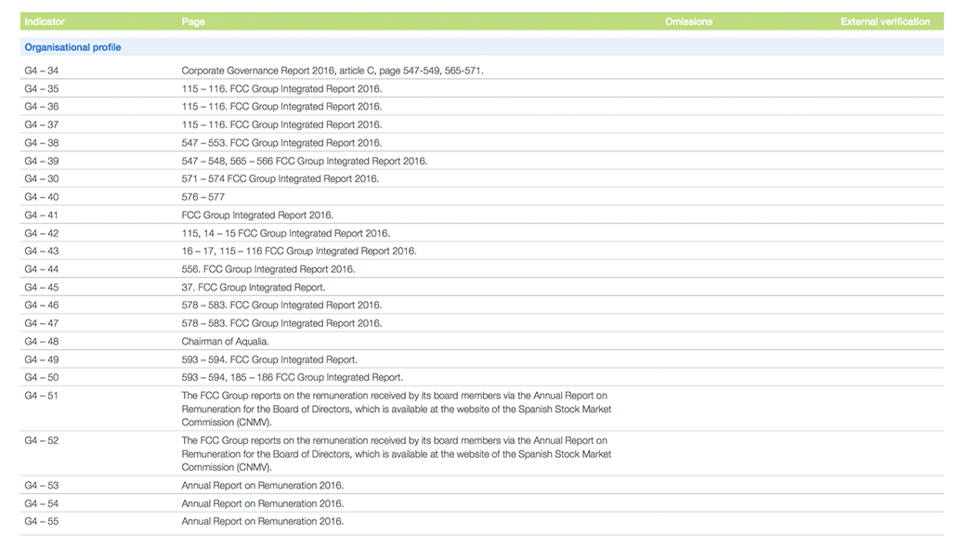This screenshot has width=966, height=560.
Task: Select indicator cell G4 – 45
Action: 41,288
